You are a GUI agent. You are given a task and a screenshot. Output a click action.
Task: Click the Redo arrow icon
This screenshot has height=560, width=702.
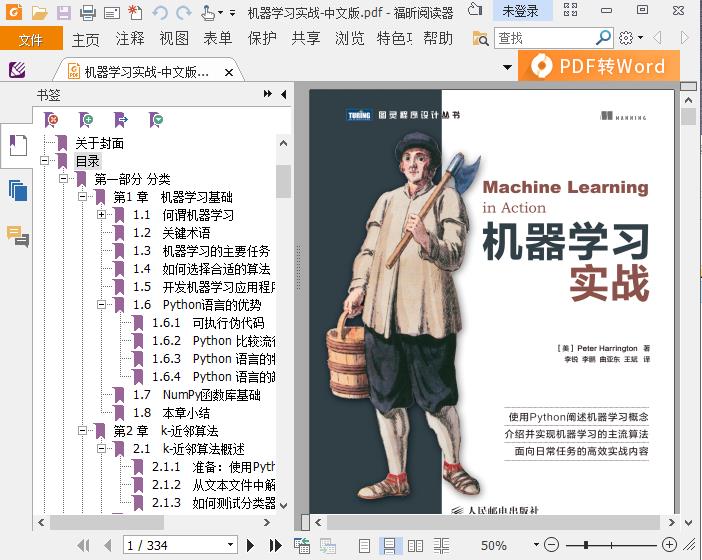(x=184, y=13)
